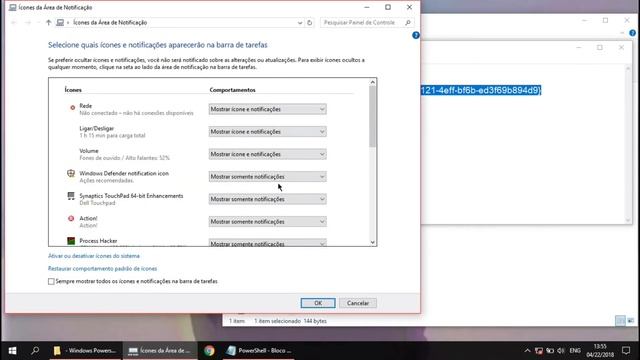Click the back navigation arrow
The width and height of the screenshot is (640, 360).
coord(14,22)
